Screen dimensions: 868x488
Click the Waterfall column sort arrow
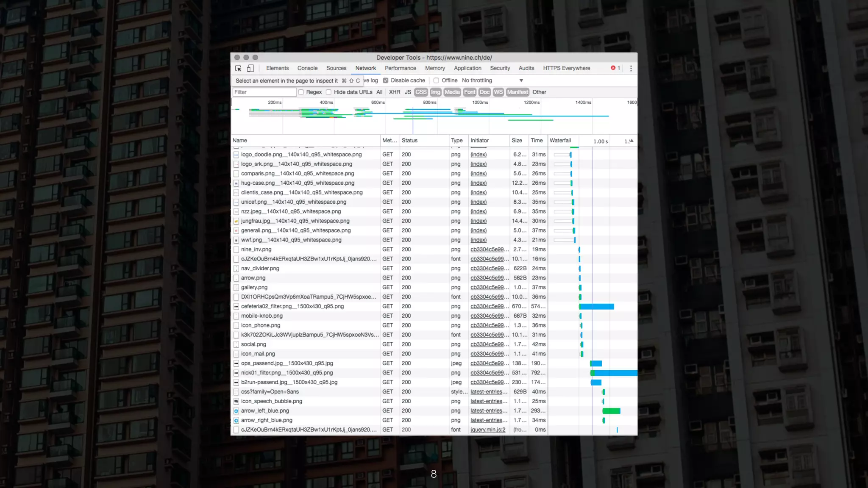point(632,141)
